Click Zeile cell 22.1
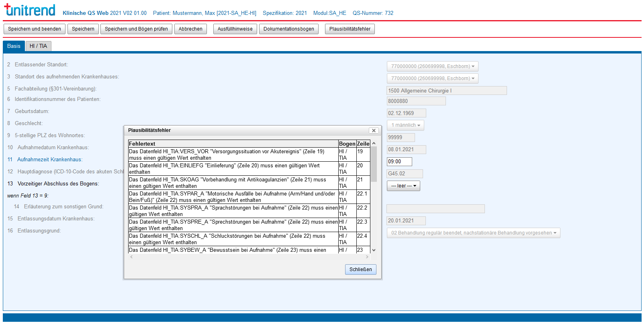The width and height of the screenshot is (644, 325). pyautogui.click(x=363, y=197)
